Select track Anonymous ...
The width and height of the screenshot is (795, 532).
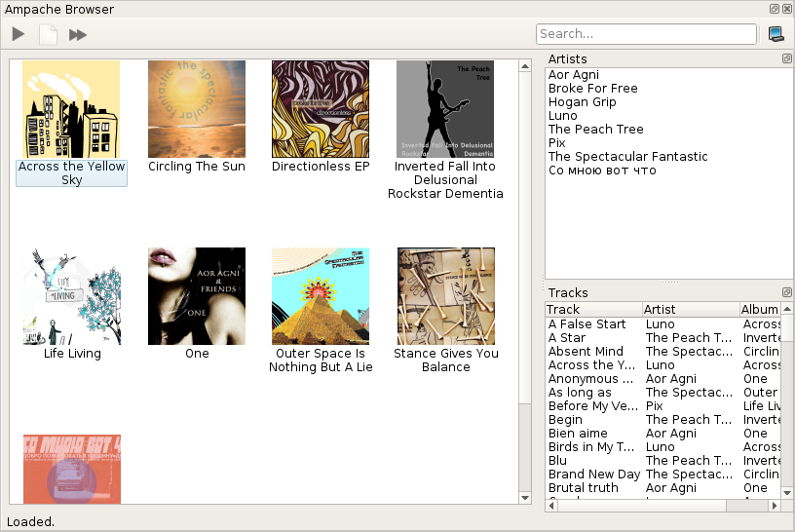tap(590, 379)
